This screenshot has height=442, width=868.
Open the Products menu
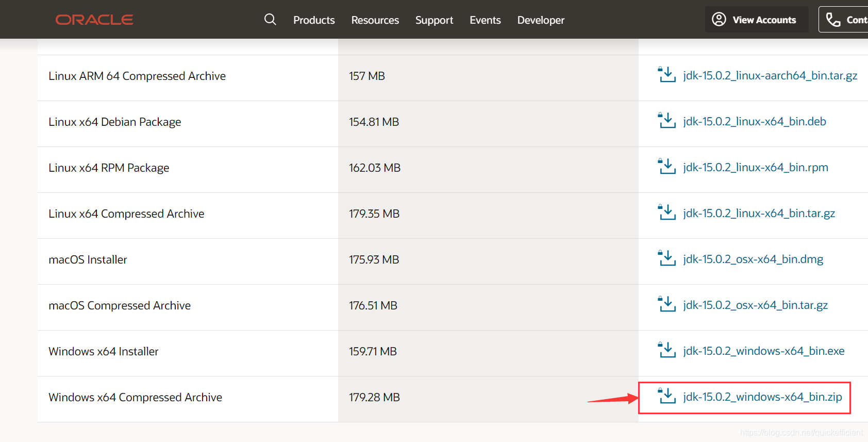pyautogui.click(x=314, y=20)
